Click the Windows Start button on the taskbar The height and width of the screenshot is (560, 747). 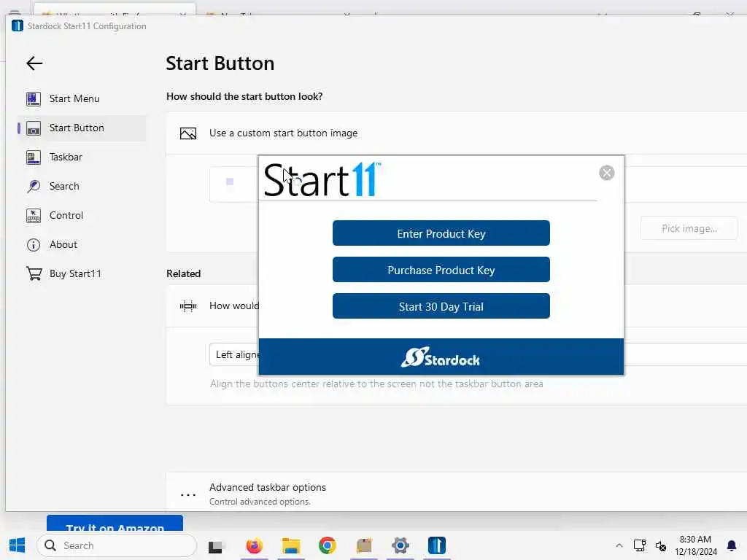click(18, 545)
